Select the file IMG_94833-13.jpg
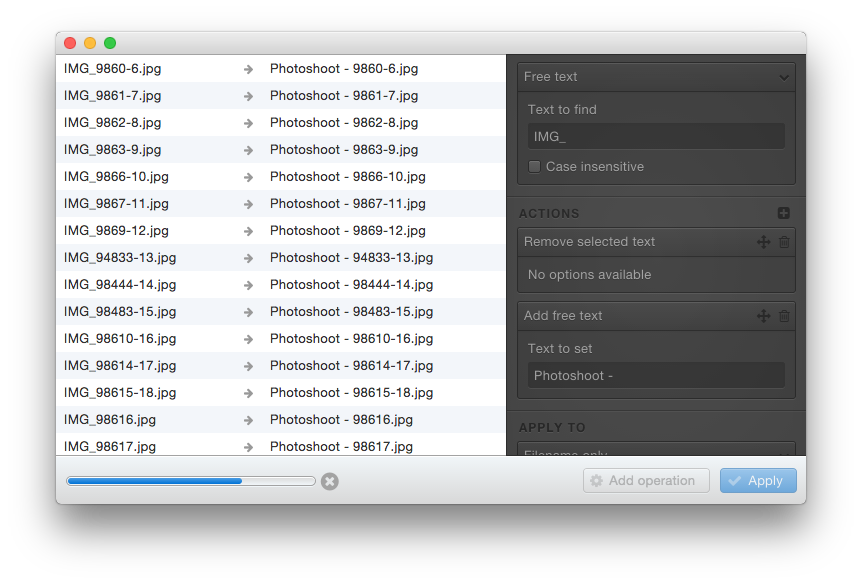This screenshot has width=862, height=584. (x=120, y=258)
